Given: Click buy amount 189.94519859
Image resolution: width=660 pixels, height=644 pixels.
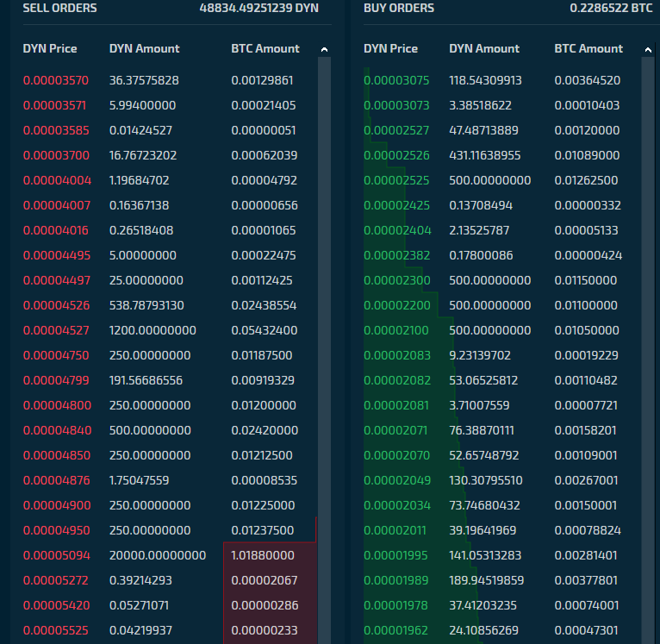Looking at the screenshot, I should pyautogui.click(x=486, y=580).
